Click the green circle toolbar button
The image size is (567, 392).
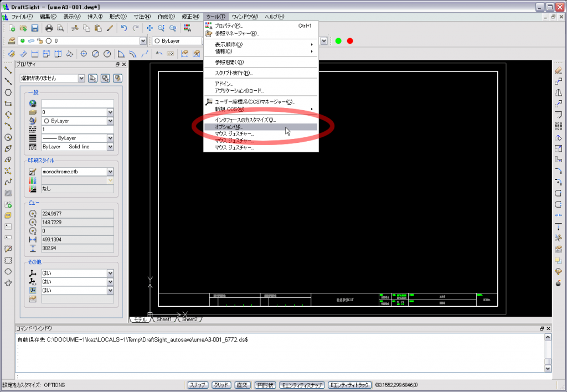click(338, 41)
